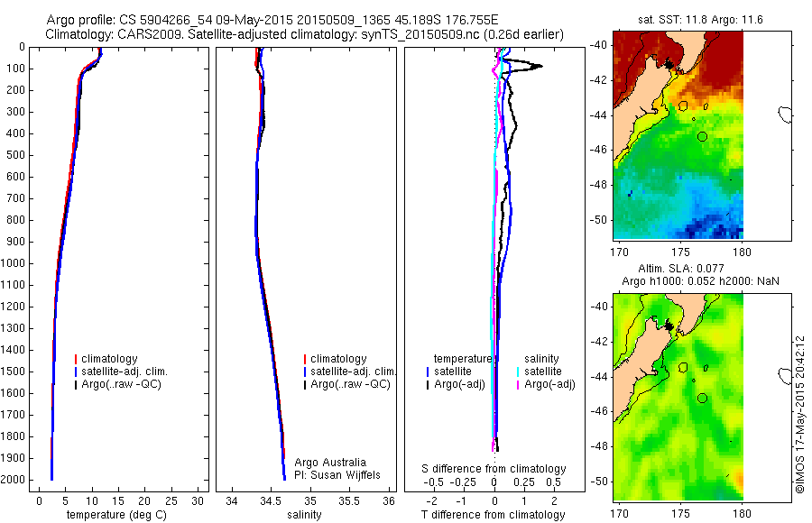Click the -50 latitude label on SST map
812x523 pixels.
pos(598,219)
